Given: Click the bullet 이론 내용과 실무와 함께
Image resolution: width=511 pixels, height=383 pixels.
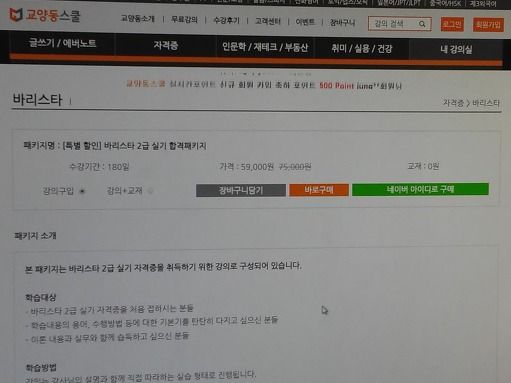Looking at the screenshot, I should (108, 337).
